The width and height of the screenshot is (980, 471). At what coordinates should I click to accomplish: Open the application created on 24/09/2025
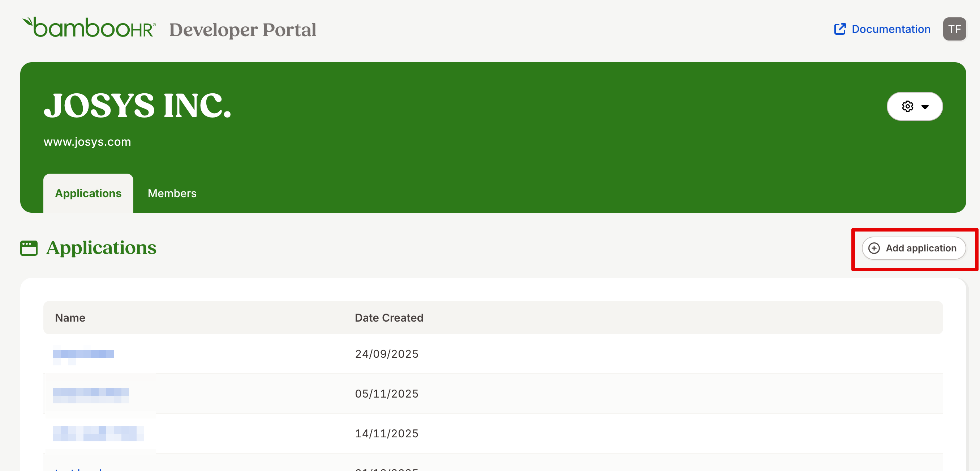[x=83, y=354]
